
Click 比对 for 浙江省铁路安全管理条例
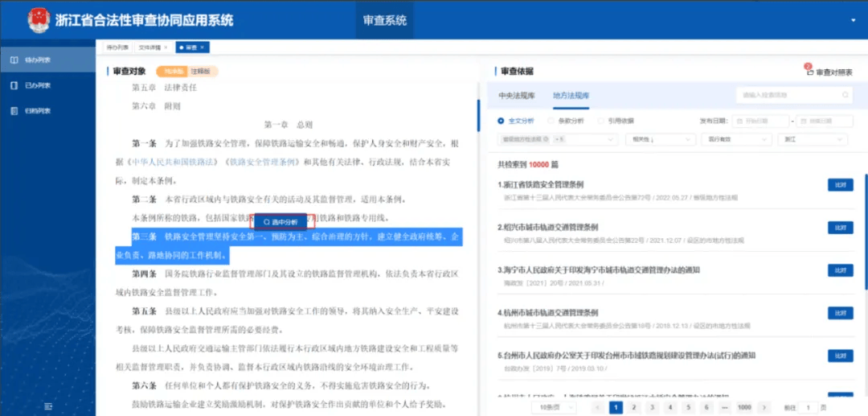point(840,185)
